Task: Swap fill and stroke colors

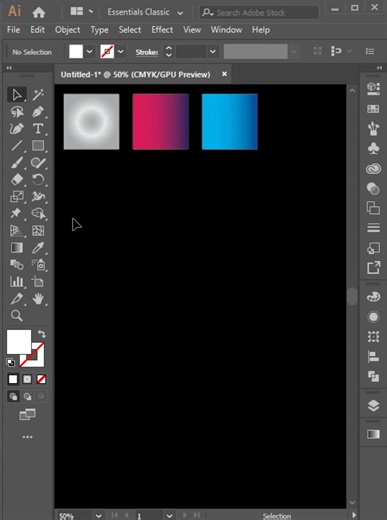Action: point(42,334)
